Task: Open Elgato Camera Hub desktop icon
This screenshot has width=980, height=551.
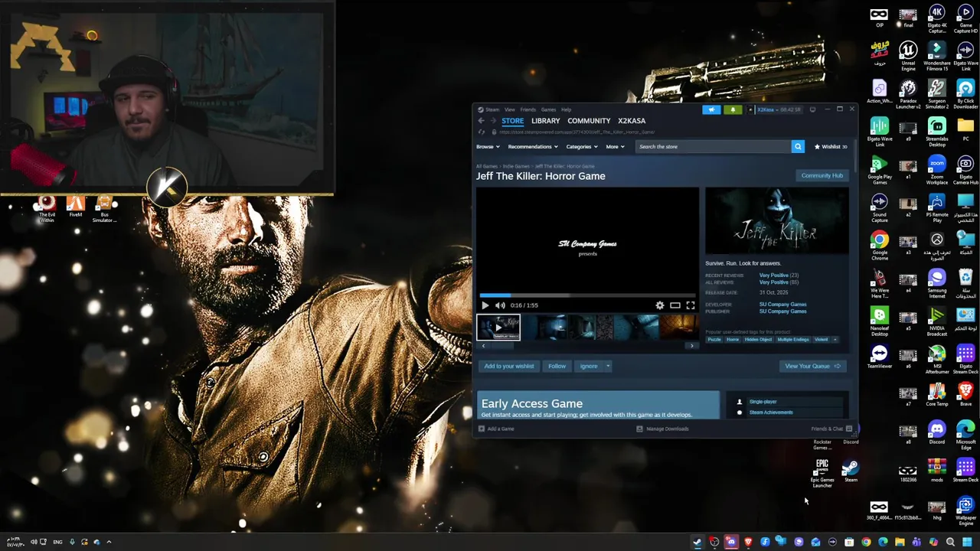Action: click(965, 171)
